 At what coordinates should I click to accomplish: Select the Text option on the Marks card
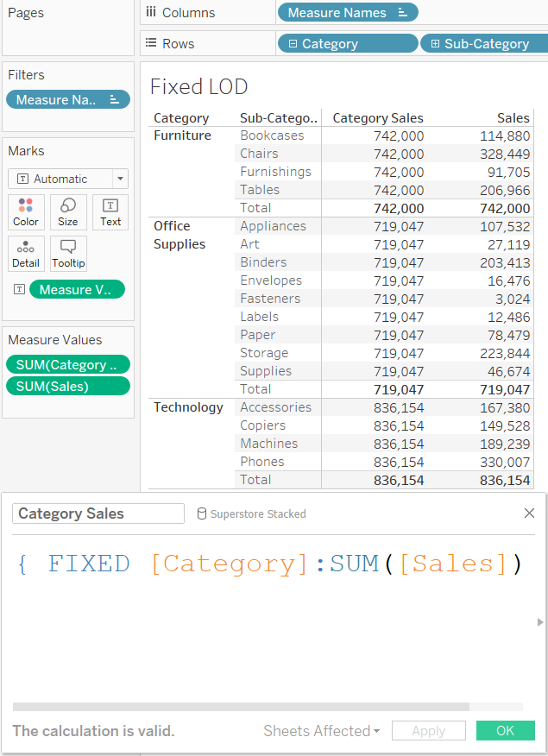(110, 212)
